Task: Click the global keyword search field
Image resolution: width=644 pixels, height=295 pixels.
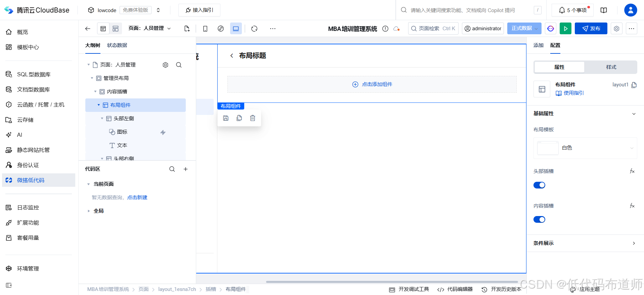Action: pyautogui.click(x=471, y=10)
